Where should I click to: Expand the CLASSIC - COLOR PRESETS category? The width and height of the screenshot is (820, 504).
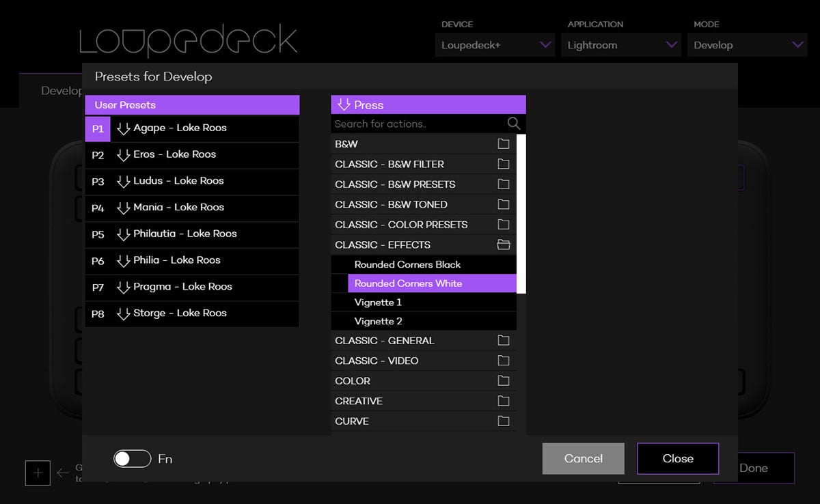click(x=424, y=225)
